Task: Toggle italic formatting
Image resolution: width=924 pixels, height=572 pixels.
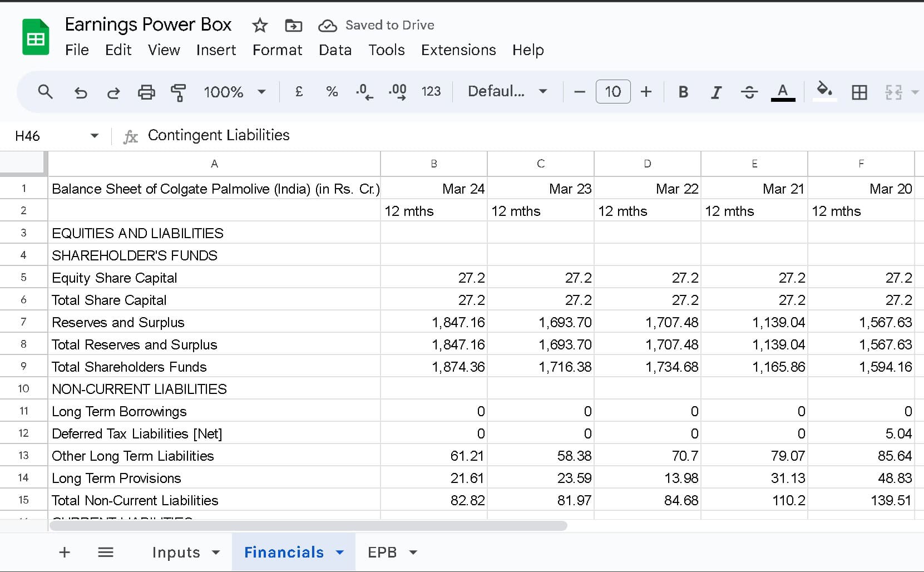Action: point(716,92)
